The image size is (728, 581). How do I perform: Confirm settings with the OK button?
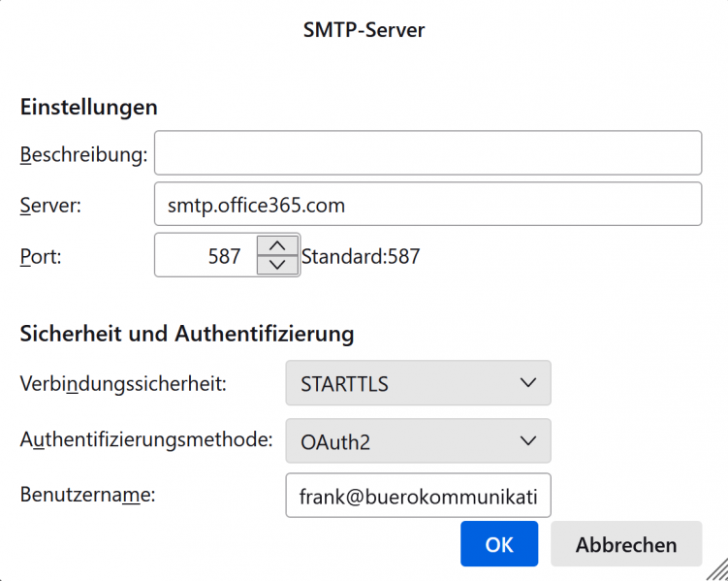[x=499, y=544]
